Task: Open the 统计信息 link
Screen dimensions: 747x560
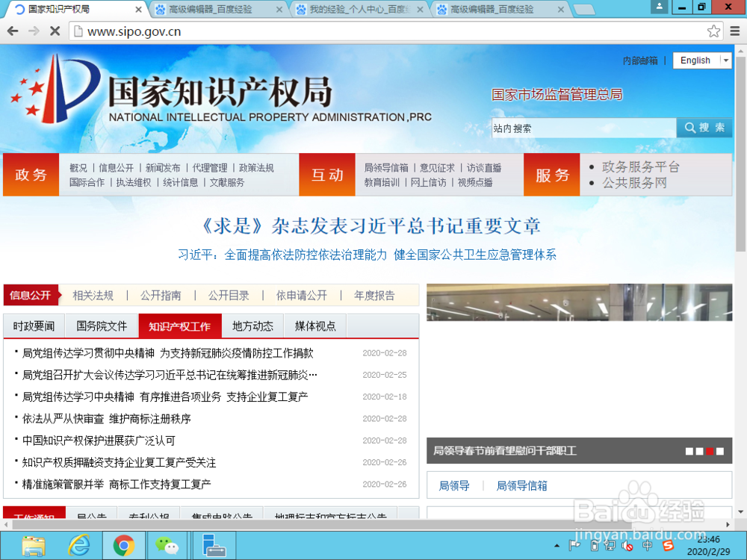Action: click(181, 182)
